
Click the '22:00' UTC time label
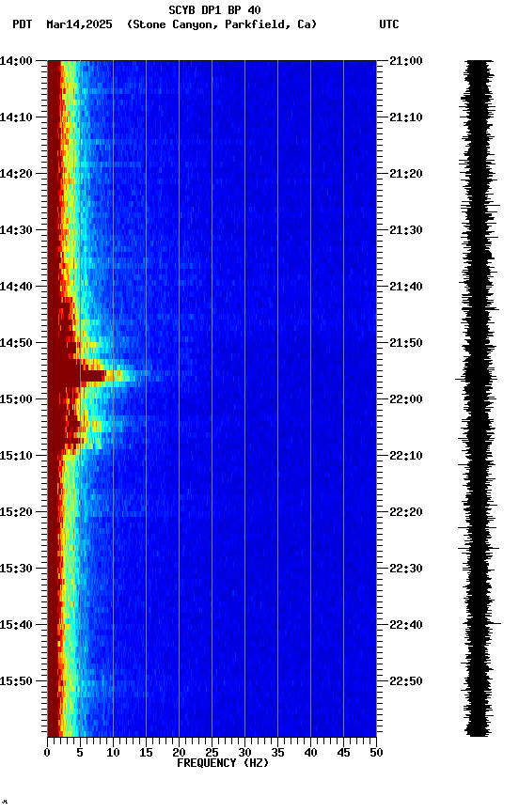coord(406,399)
